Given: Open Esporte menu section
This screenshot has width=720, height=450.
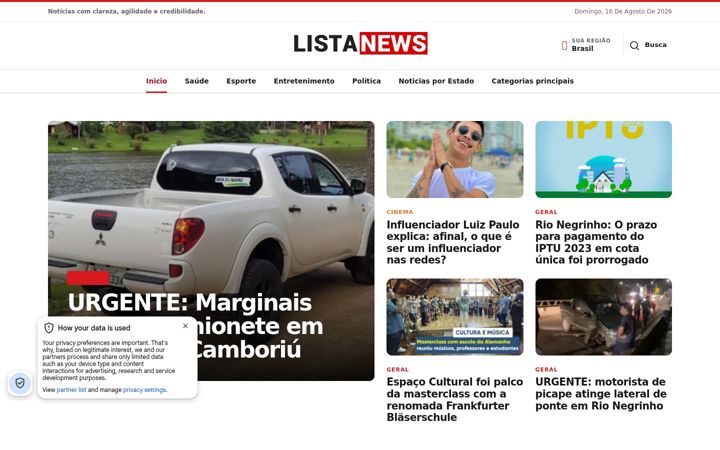Looking at the screenshot, I should pyautogui.click(x=241, y=81).
